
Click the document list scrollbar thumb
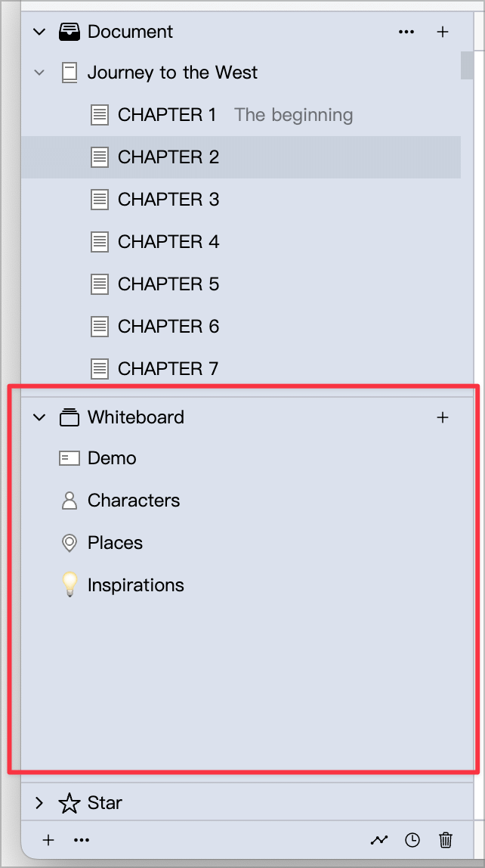point(467,65)
